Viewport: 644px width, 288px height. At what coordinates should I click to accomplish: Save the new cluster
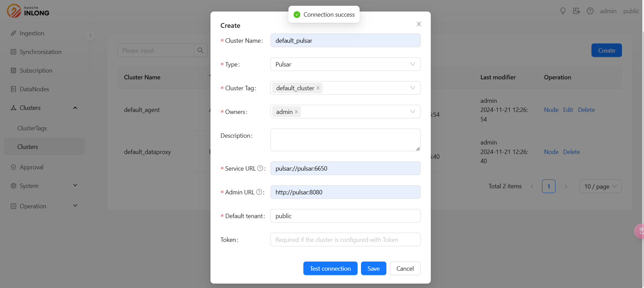373,269
